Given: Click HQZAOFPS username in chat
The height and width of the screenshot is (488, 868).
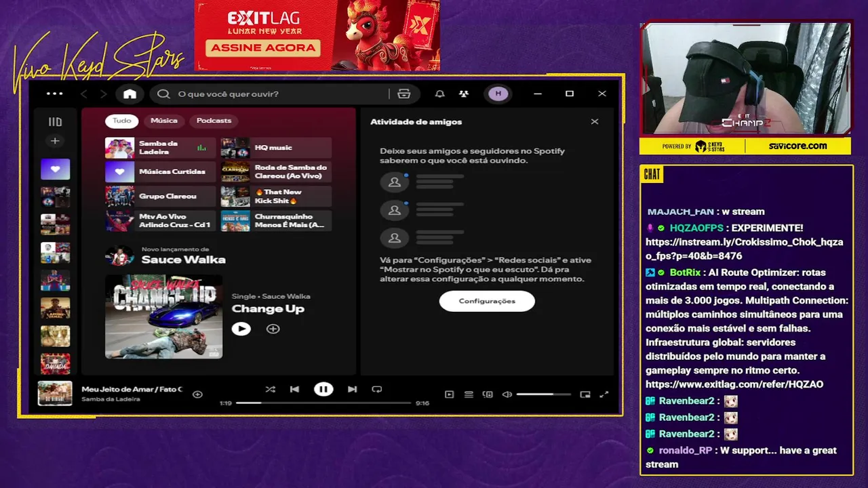Looking at the screenshot, I should (x=697, y=228).
